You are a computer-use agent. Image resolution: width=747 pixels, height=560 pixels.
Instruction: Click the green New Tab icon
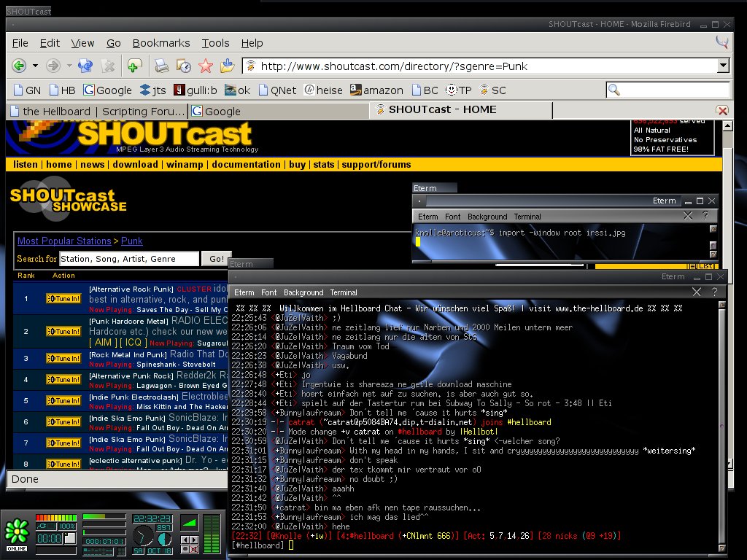tap(133, 66)
